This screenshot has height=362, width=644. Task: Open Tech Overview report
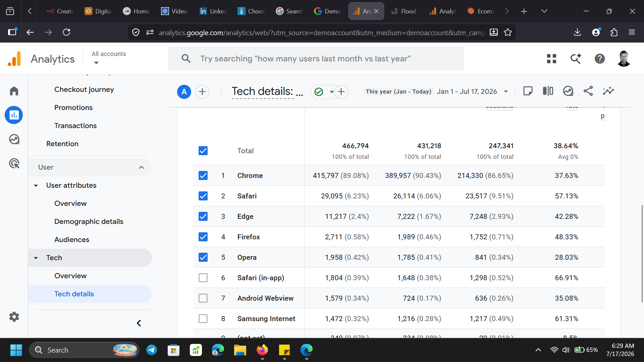click(x=70, y=276)
